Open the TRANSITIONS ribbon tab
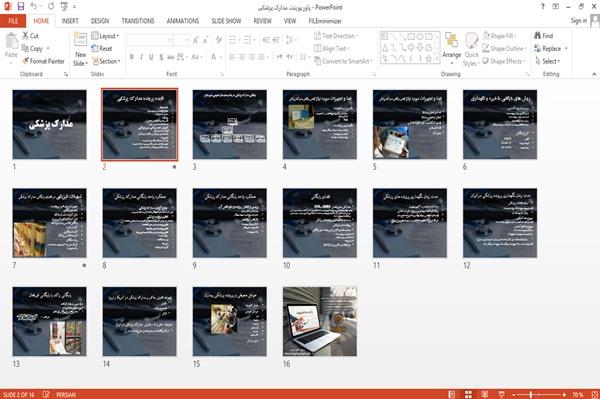This screenshot has width=600, height=399. (x=138, y=21)
